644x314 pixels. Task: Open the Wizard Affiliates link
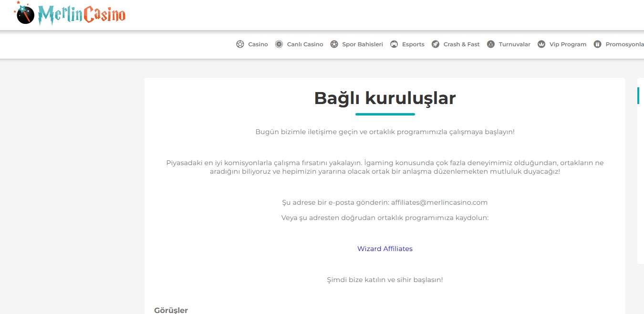pyautogui.click(x=385, y=249)
